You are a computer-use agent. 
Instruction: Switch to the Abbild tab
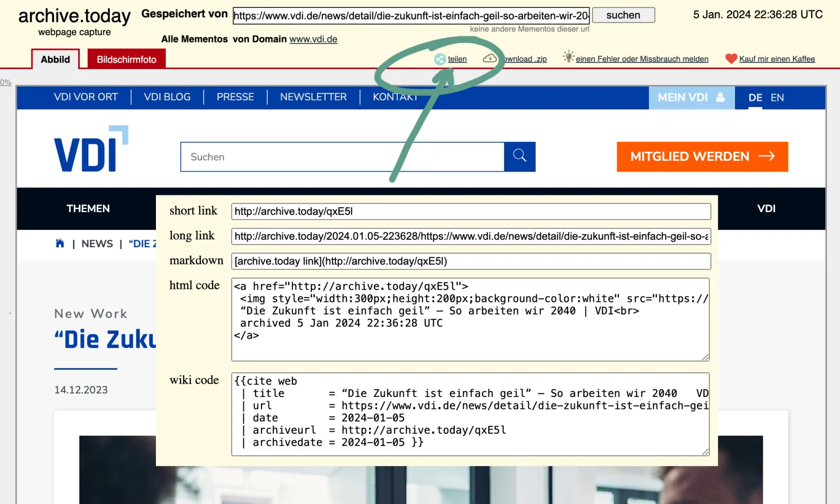(55, 59)
